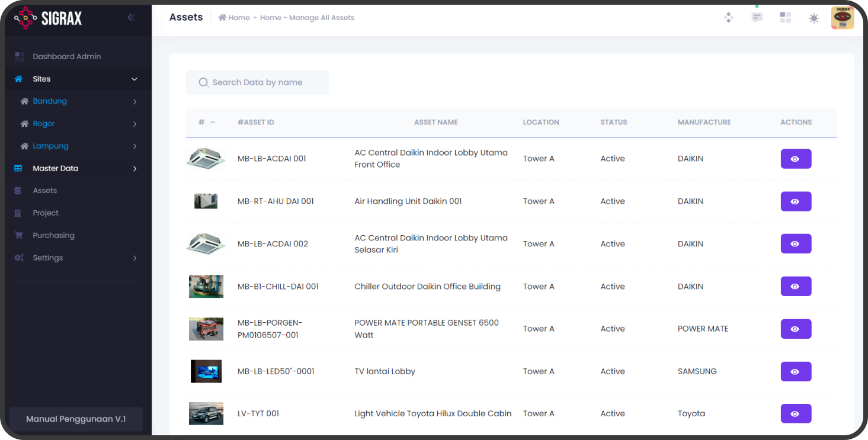View details of MB-LB-ACDAI 001 asset
The width and height of the screenshot is (868, 440).
click(795, 159)
